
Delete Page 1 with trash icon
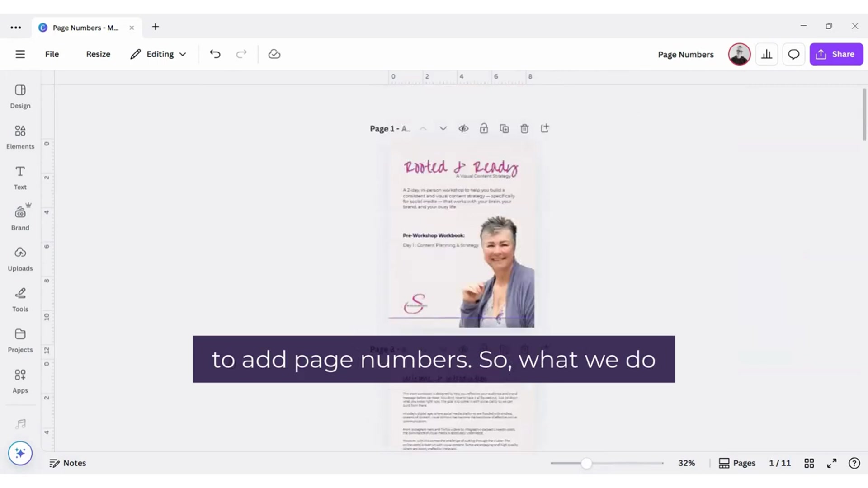[x=524, y=129]
